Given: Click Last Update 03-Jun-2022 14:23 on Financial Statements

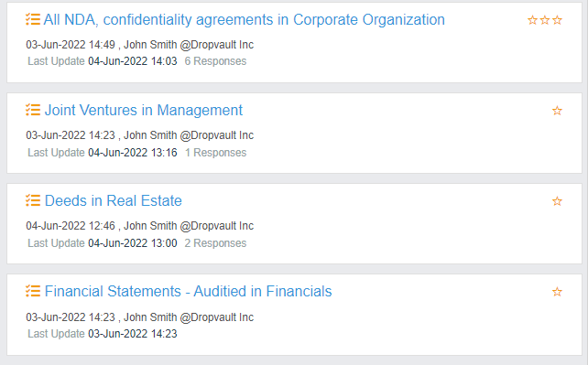Looking at the screenshot, I should [103, 334].
